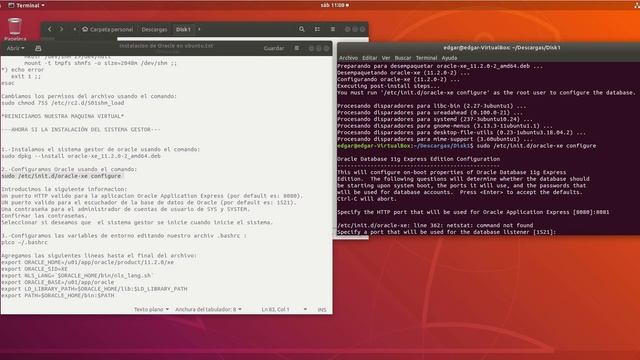Go back in the file manager
640x360 pixels.
click(x=50, y=29)
